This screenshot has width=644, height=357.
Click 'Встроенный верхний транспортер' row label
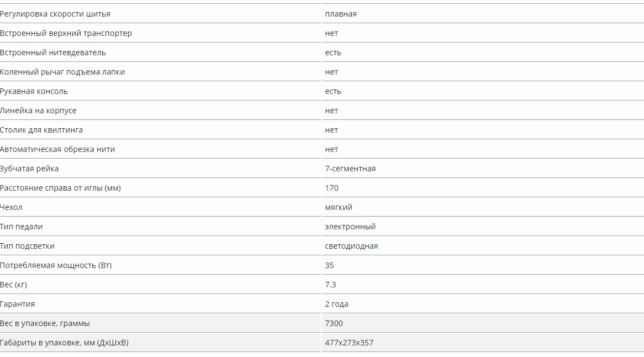66,33
